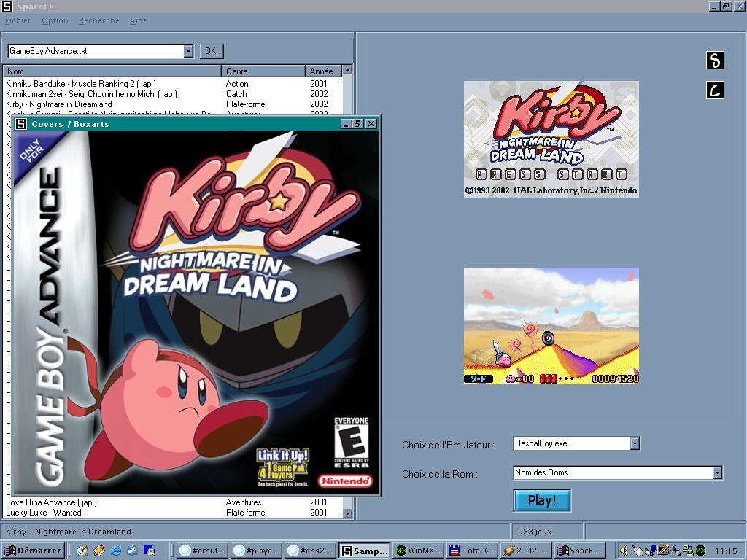Open the Aide menu
Image resolution: width=747 pixels, height=560 pixels.
pyautogui.click(x=138, y=20)
